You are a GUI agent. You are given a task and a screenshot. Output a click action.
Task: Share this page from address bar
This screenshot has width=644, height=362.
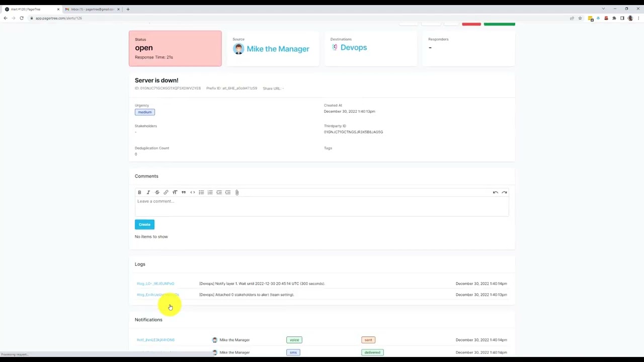(x=572, y=18)
